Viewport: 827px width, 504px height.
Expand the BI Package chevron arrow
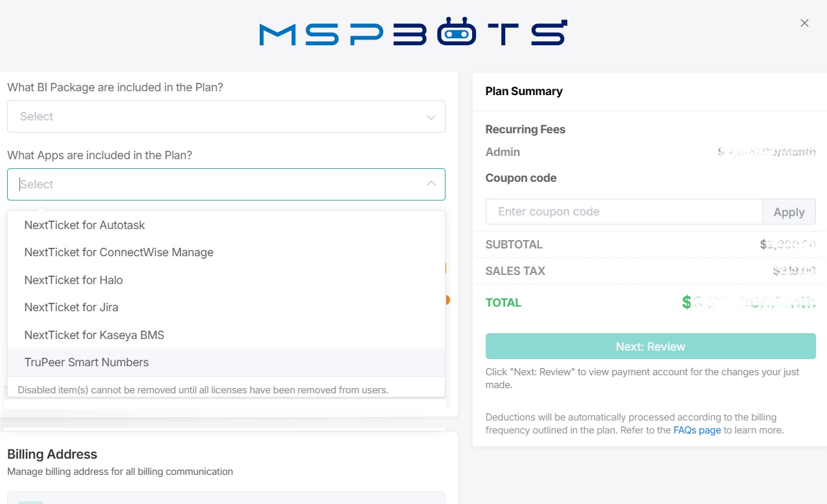431,117
